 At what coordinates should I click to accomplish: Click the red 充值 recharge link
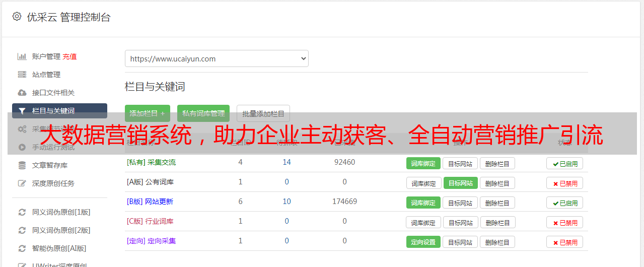point(69,56)
